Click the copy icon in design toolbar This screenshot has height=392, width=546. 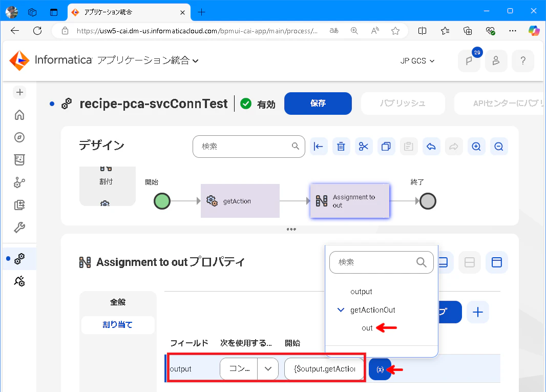click(x=386, y=147)
